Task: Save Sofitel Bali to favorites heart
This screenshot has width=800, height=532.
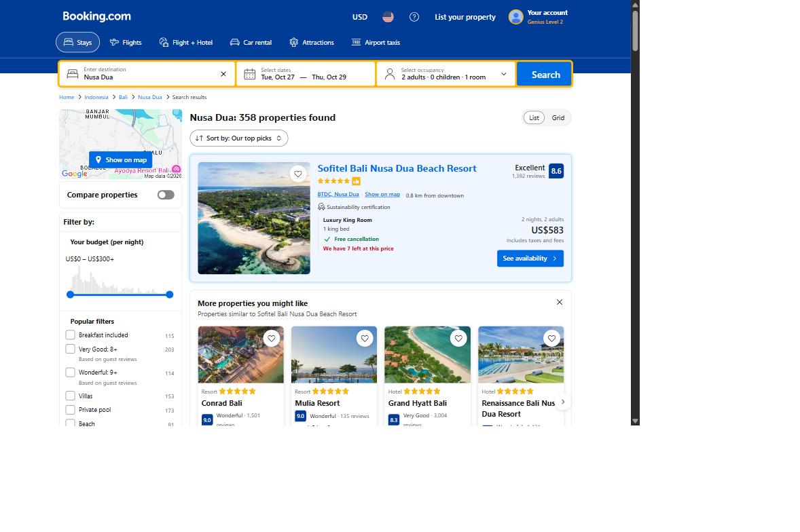Action: [x=298, y=174]
